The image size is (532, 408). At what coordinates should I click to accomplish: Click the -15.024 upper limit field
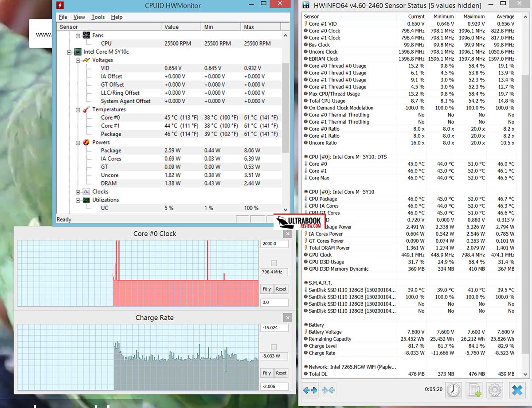274,328
